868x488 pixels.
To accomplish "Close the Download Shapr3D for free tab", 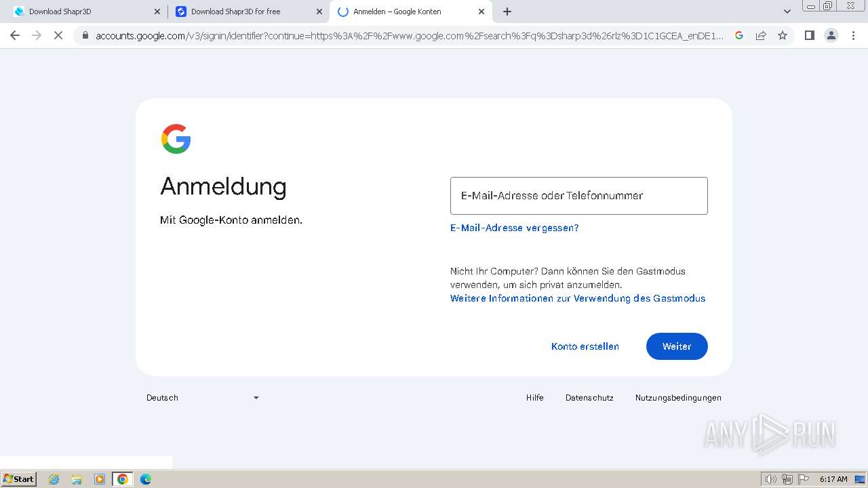I will 319,12.
